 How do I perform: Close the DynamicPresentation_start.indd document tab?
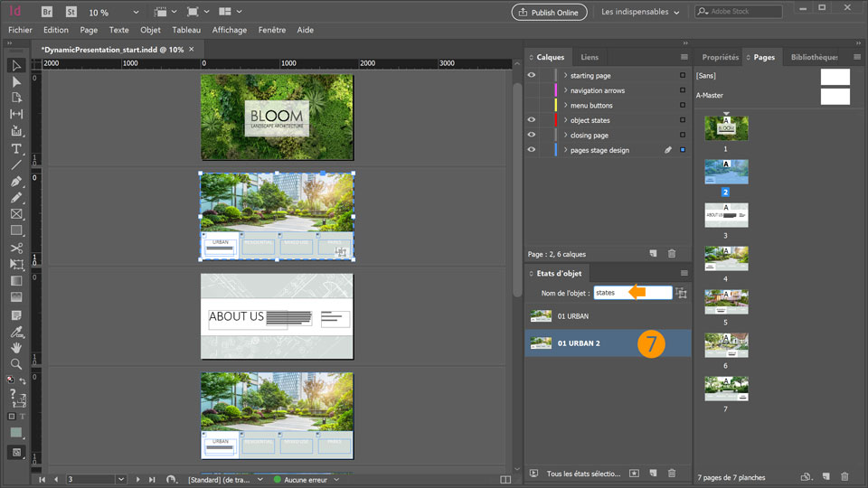click(192, 49)
